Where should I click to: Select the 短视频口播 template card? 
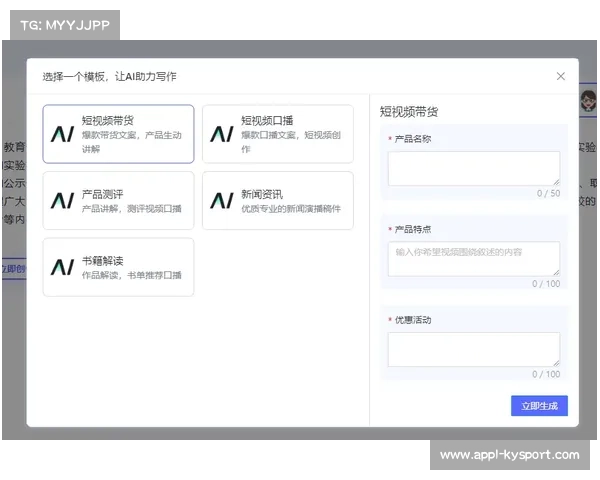pyautogui.click(x=278, y=134)
